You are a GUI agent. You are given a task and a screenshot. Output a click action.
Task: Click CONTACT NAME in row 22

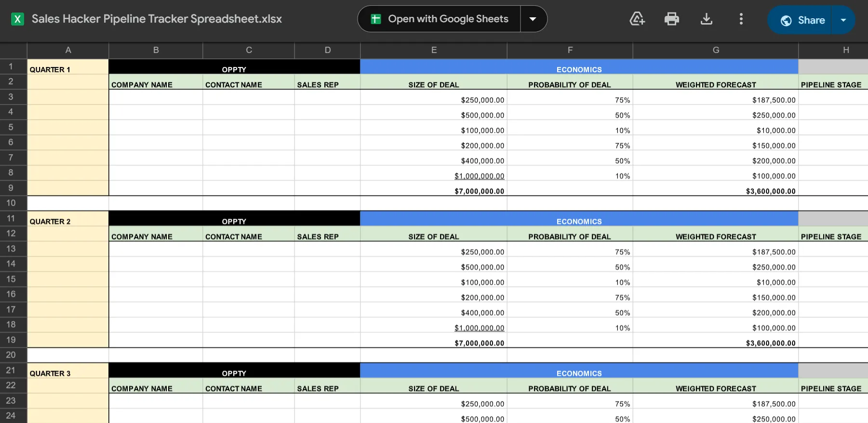[249, 385]
